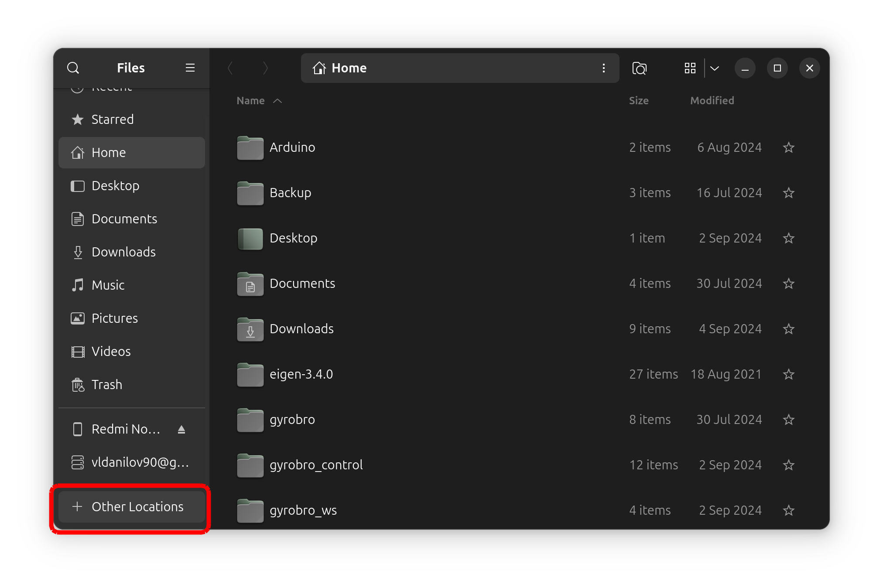Image resolution: width=883 pixels, height=588 pixels.
Task: Toggle star on gyrobro_control folder
Action: coord(788,465)
